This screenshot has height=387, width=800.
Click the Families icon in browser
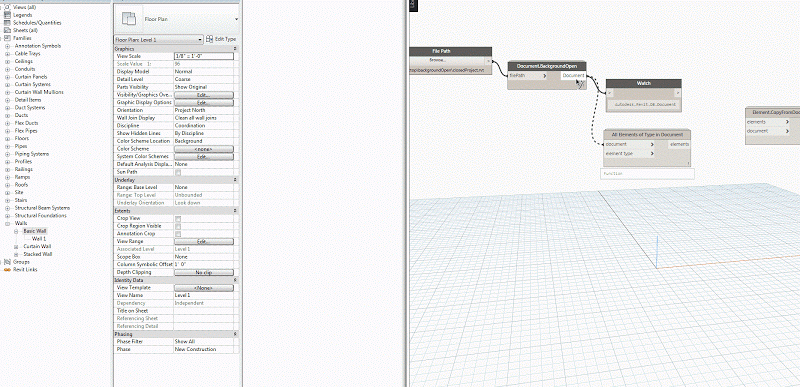[7, 38]
